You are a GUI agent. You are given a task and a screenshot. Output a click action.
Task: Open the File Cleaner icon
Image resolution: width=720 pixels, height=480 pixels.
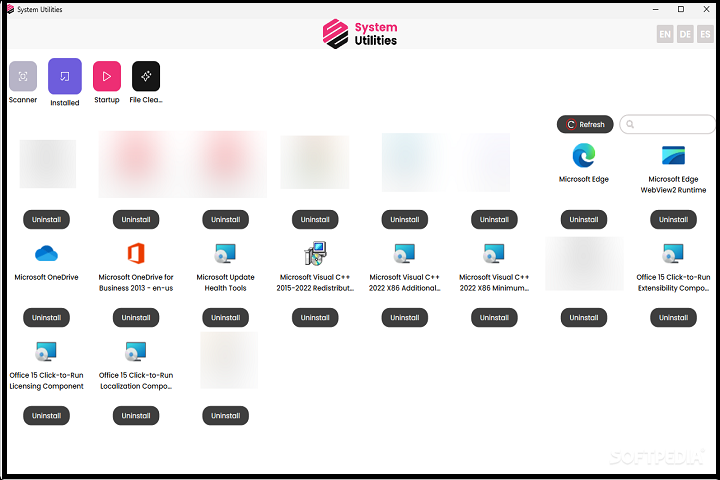[x=146, y=76]
